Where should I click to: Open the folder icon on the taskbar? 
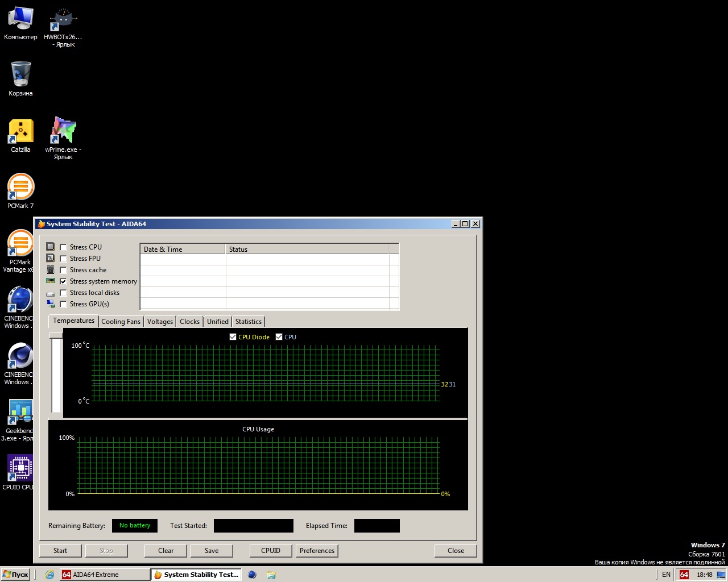point(271,575)
